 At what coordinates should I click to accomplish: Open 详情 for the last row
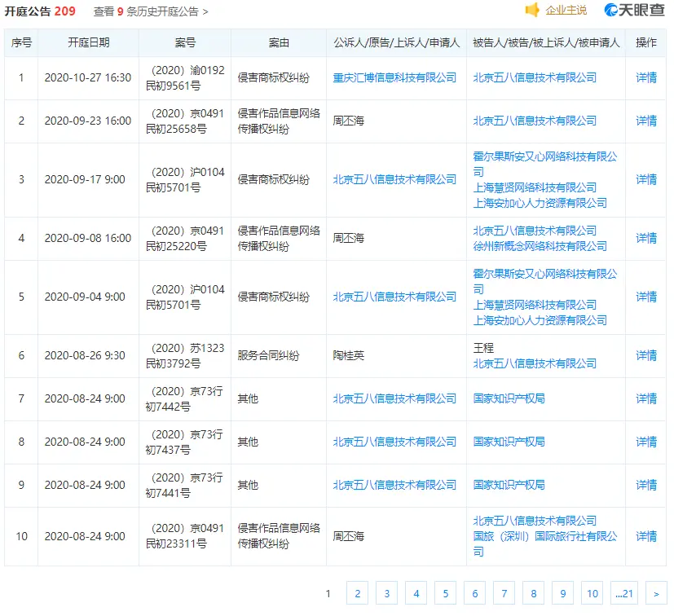(645, 536)
